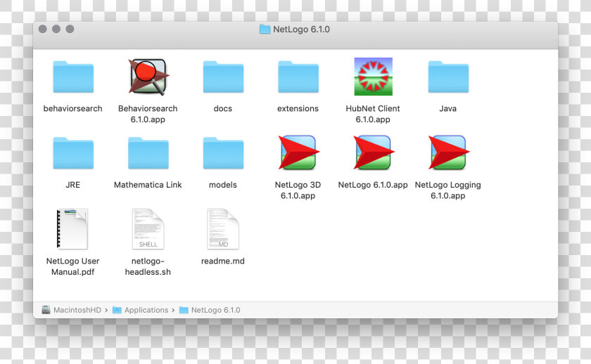Click the NetLogo 6.1.0 folder icon in path bar

click(184, 310)
